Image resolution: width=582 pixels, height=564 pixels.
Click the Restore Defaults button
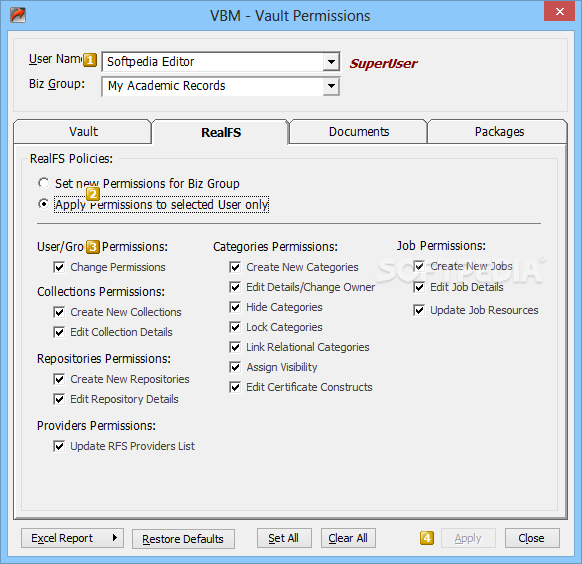(183, 539)
